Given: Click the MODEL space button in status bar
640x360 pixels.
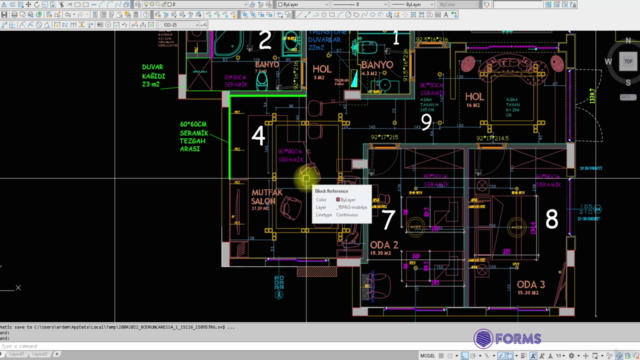Looking at the screenshot, I should pyautogui.click(x=427, y=356).
